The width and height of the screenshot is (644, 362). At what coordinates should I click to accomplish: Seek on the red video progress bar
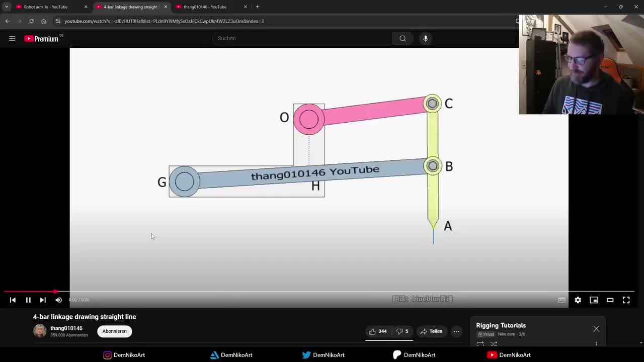coord(319,292)
